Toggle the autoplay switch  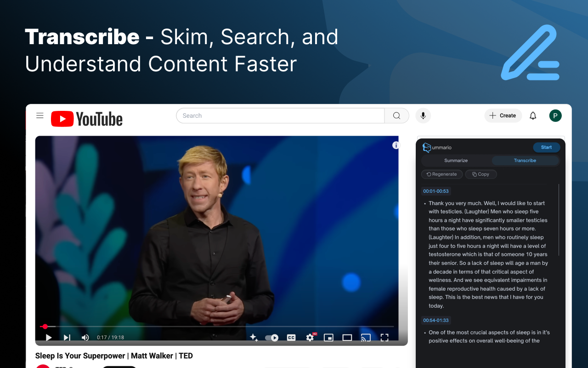272,338
